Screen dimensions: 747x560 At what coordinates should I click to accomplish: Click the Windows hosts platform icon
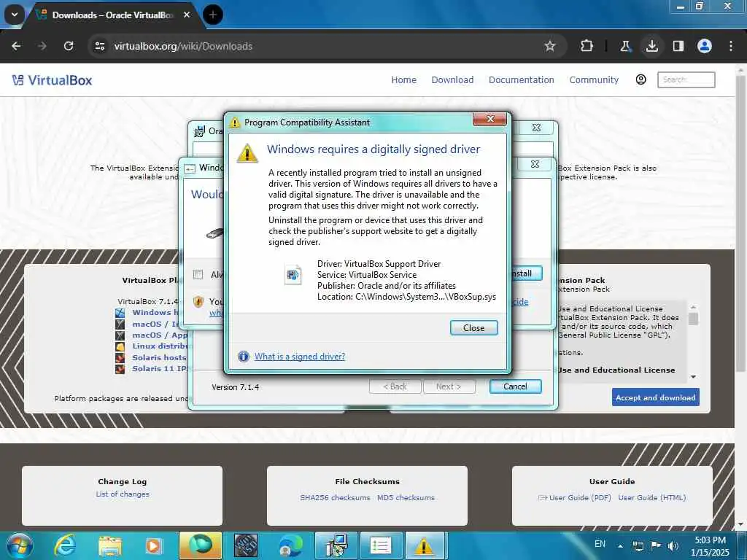pos(120,313)
